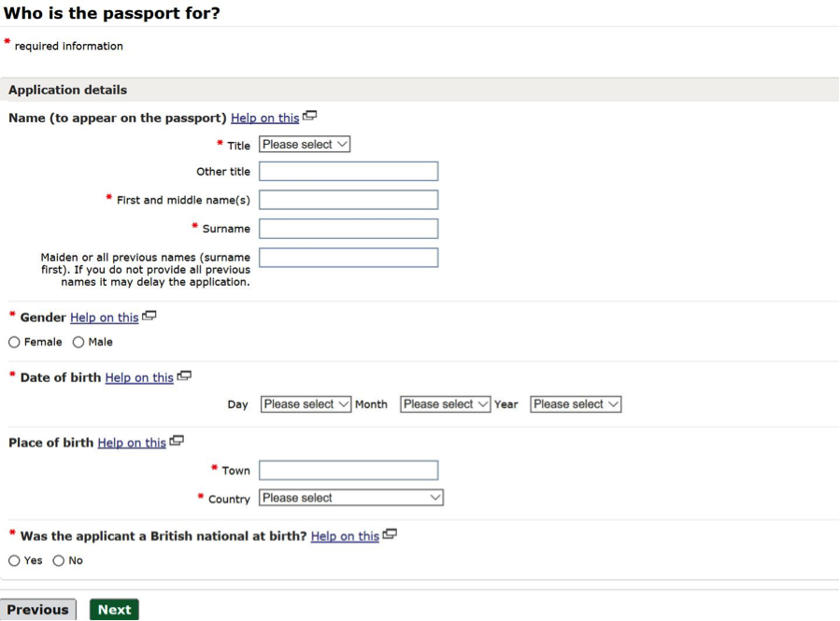The image size is (840, 621).
Task: Open the Year of birth dropdown
Action: coord(576,404)
